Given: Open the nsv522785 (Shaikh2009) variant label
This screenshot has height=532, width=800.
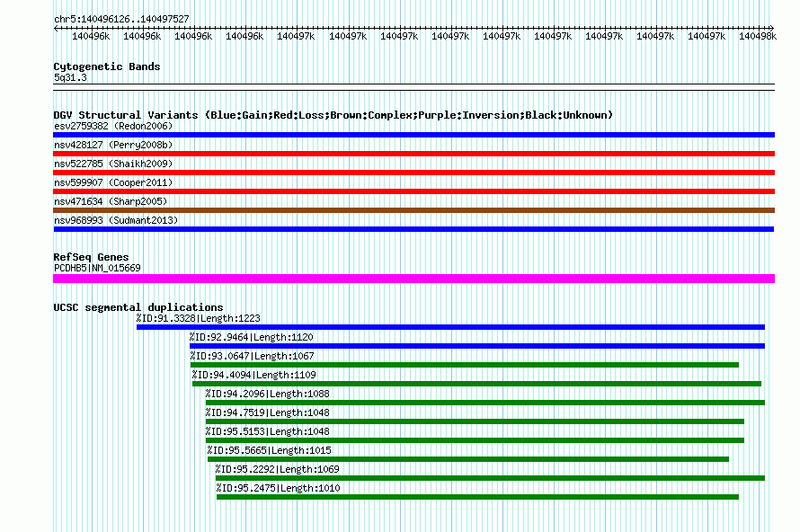Looking at the screenshot, I should coord(113,164).
